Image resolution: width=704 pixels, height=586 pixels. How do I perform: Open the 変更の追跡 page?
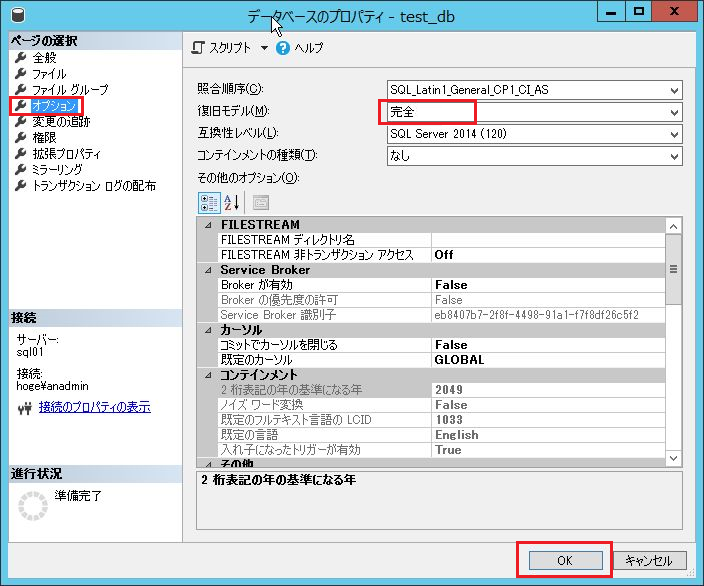[60, 122]
